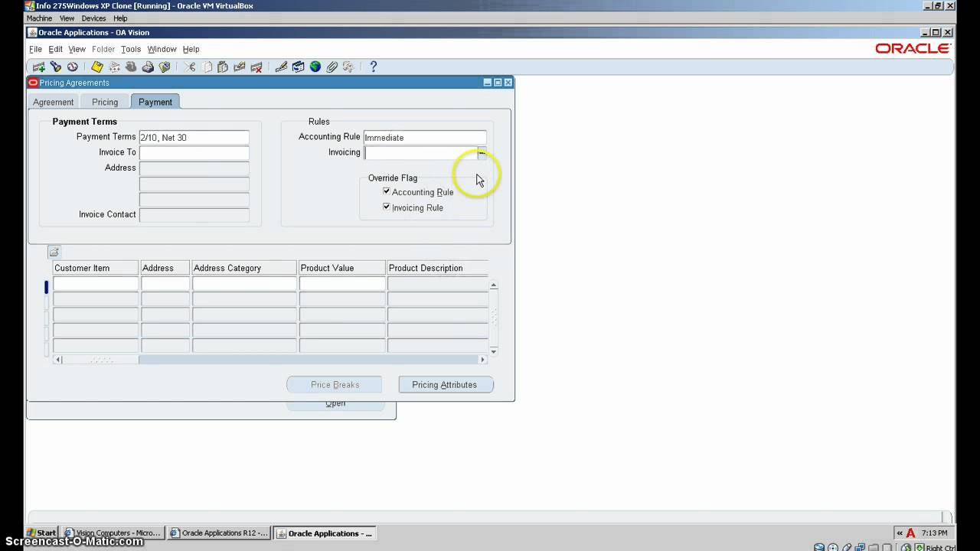
Task: Click the Payment Terms input field
Action: tap(194, 138)
